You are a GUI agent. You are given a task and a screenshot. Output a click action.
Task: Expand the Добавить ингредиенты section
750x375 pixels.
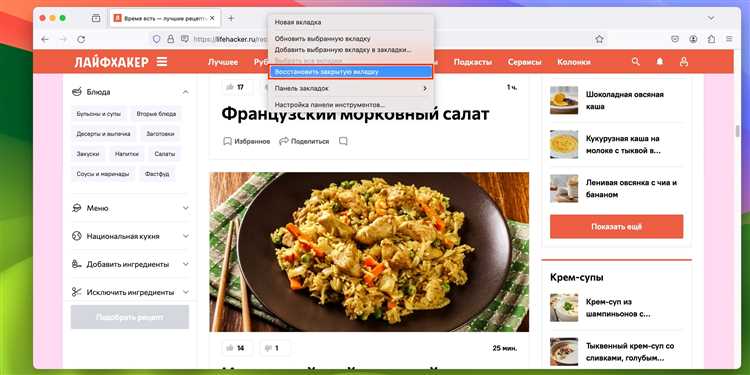186,264
